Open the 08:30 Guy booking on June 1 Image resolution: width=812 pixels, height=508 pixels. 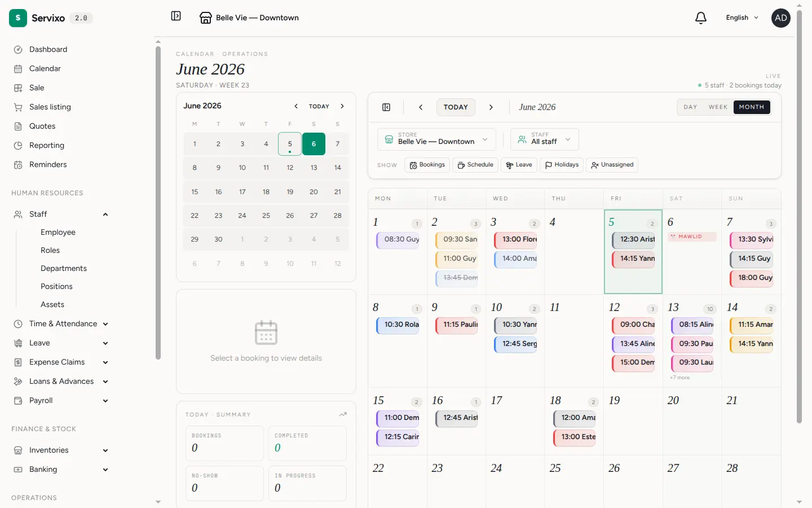click(x=398, y=240)
